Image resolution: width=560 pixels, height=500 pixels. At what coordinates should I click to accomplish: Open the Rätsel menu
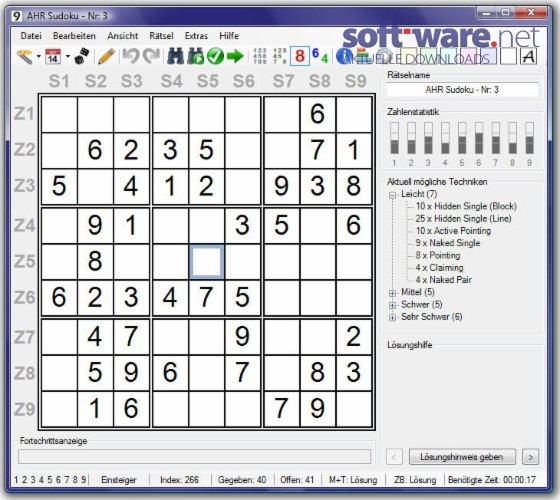161,36
